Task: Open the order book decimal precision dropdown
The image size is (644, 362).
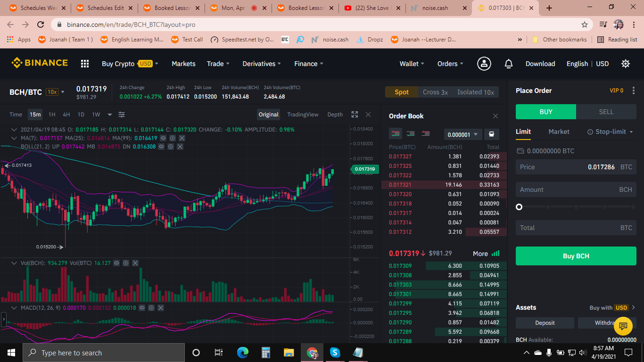Action: 463,134
